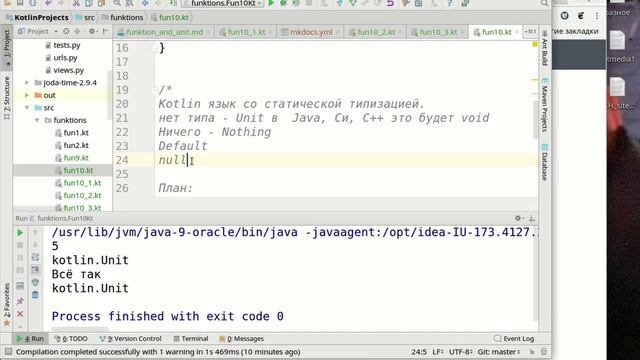The height and width of the screenshot is (360, 640).
Task: Open the Ant Build side panel
Action: [x=544, y=48]
